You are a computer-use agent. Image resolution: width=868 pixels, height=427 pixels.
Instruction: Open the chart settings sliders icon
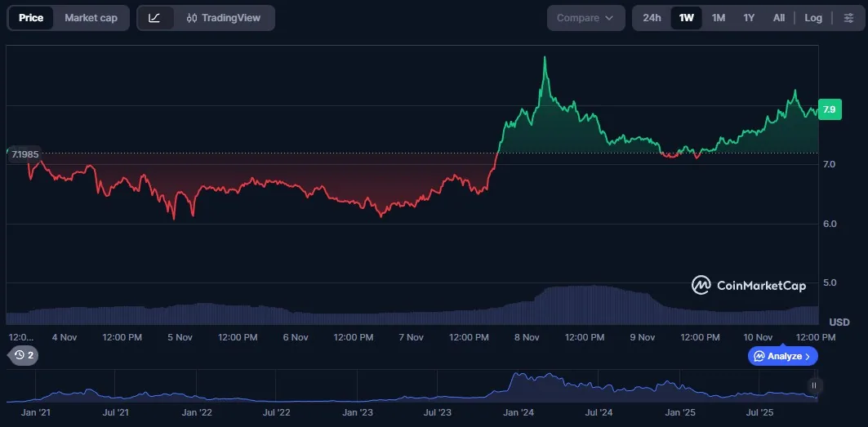pyautogui.click(x=848, y=18)
